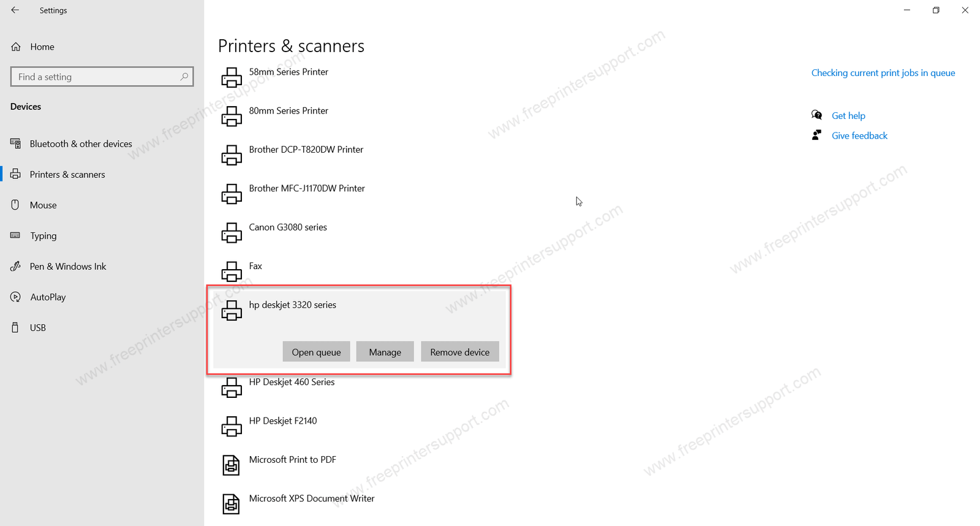Select Brother DCP-T820DW Printer text
The height and width of the screenshot is (526, 980).
pyautogui.click(x=306, y=150)
